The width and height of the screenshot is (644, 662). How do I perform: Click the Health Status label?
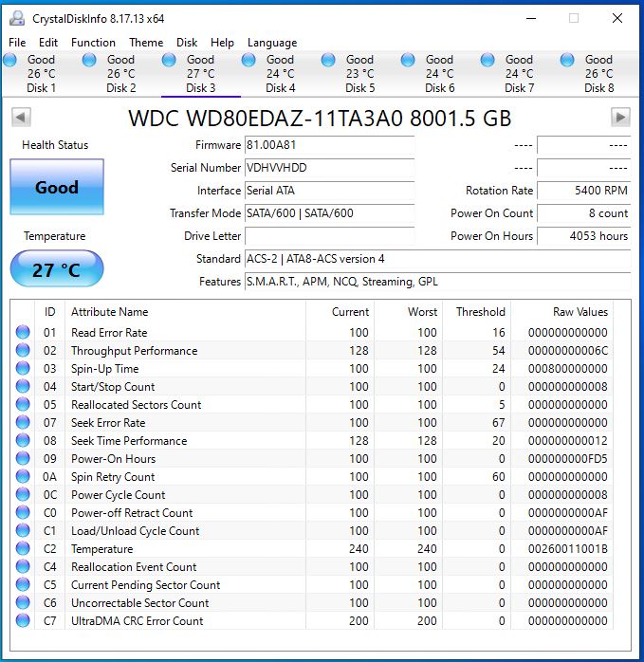55,145
